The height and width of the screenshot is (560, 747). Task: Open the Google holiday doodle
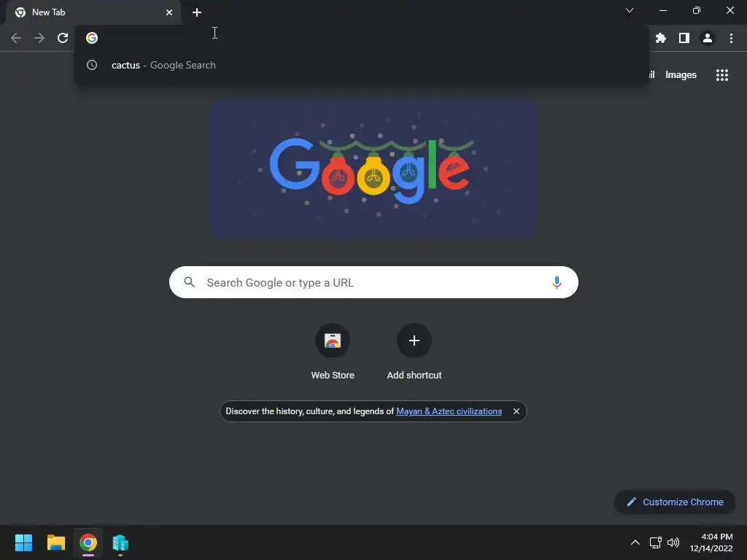374,168
